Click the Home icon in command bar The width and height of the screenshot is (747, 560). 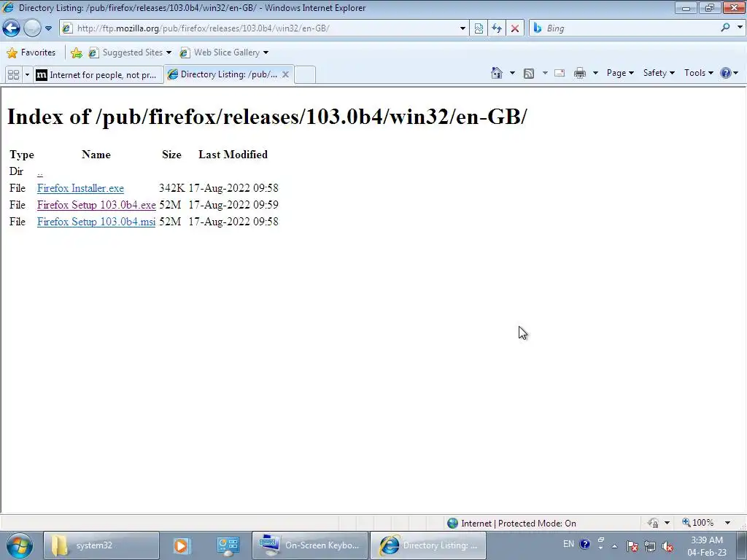pyautogui.click(x=497, y=73)
